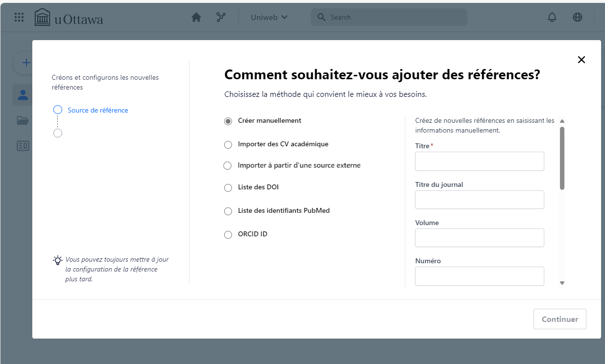Open the CV card icon in the sidebar
Viewport: 605px width, 364px height.
tap(23, 145)
